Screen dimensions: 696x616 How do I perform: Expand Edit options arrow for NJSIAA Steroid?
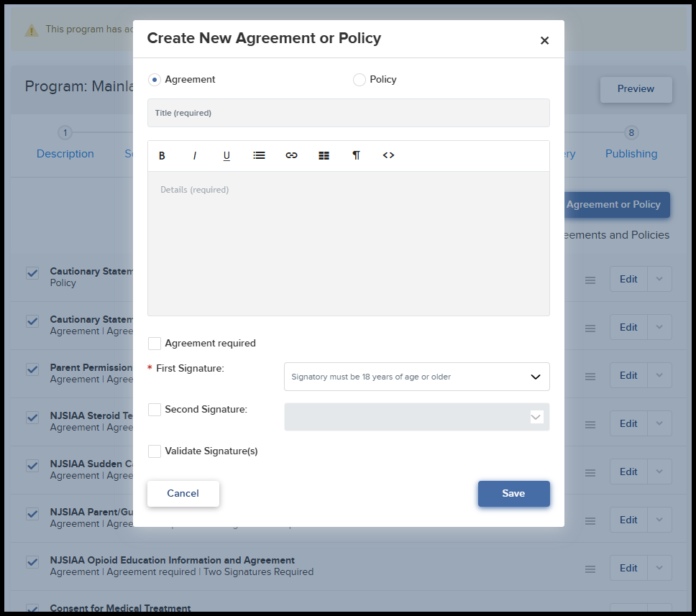pos(659,423)
